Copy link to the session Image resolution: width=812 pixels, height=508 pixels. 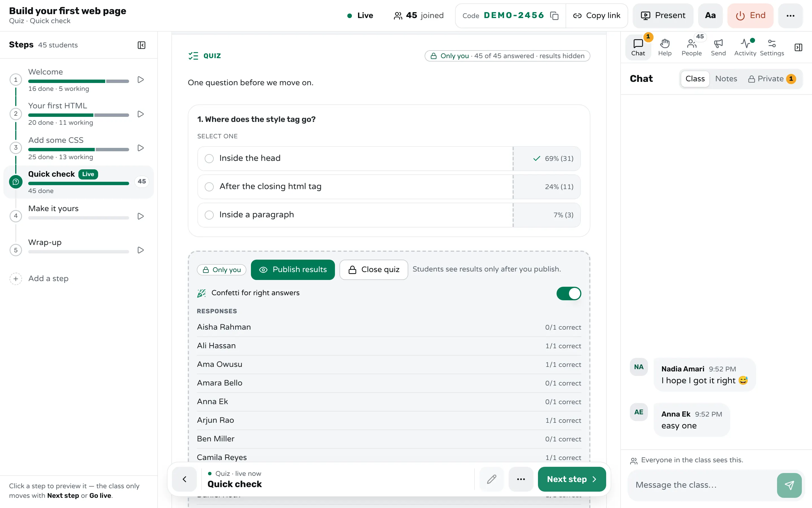(x=597, y=16)
